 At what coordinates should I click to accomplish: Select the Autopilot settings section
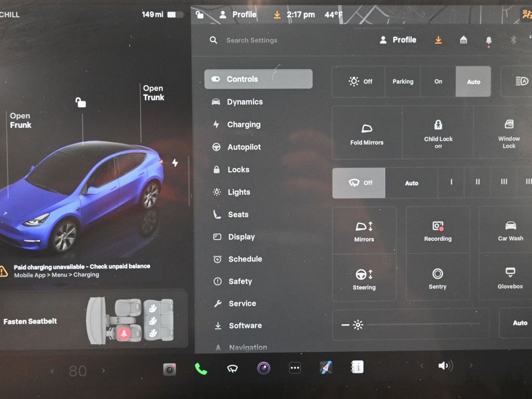pyautogui.click(x=244, y=147)
